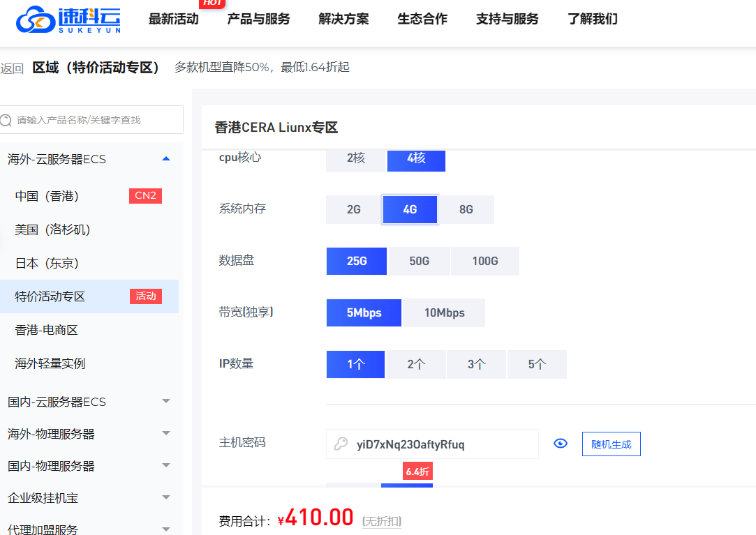Open 解决方案 nav menu
The image size is (756, 535).
click(x=343, y=20)
